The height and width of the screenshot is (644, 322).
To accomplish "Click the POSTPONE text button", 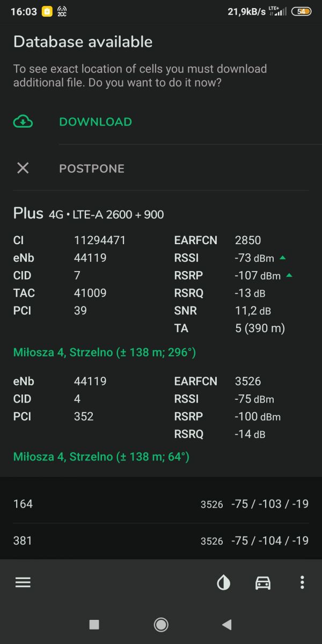I will click(x=92, y=169).
